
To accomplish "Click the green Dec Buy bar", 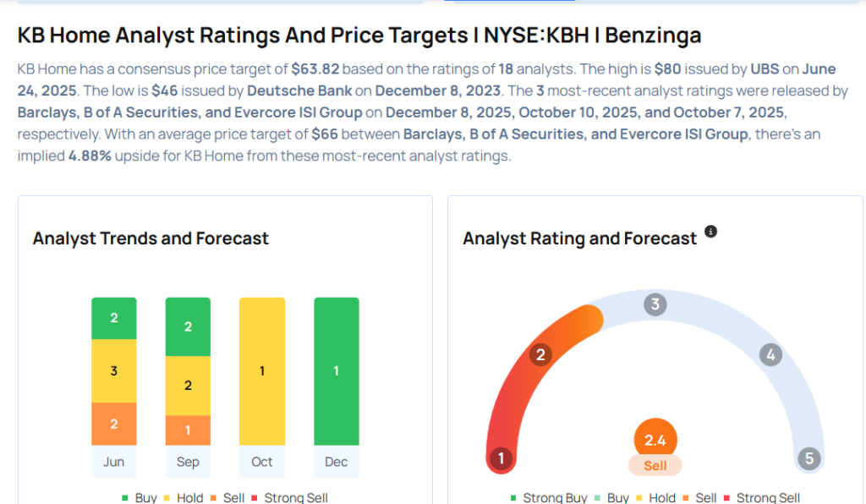I will (336, 370).
